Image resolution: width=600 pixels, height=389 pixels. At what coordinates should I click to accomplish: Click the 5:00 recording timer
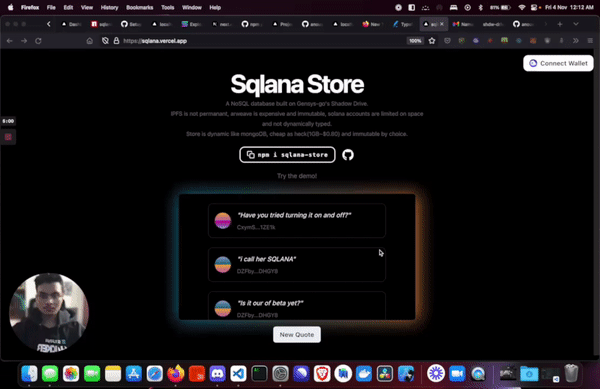pyautogui.click(x=8, y=121)
